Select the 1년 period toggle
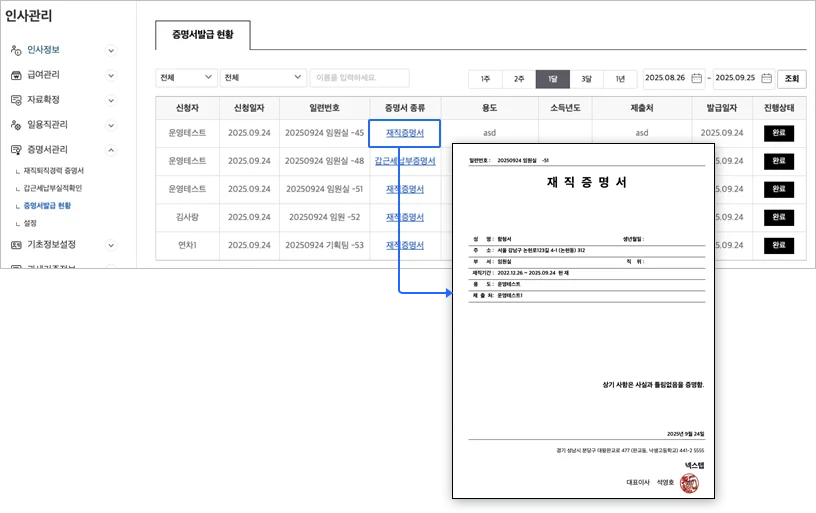The width and height of the screenshot is (816, 513). pyautogui.click(x=620, y=79)
